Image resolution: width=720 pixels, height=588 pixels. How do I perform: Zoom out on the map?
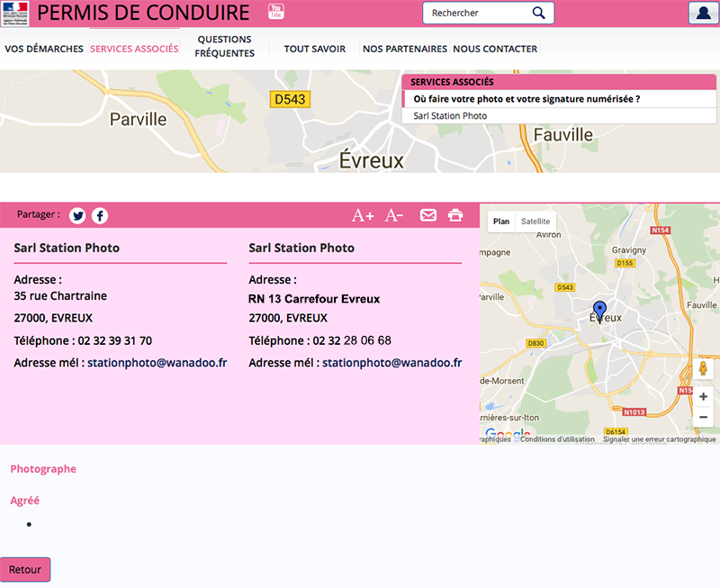coord(703,417)
